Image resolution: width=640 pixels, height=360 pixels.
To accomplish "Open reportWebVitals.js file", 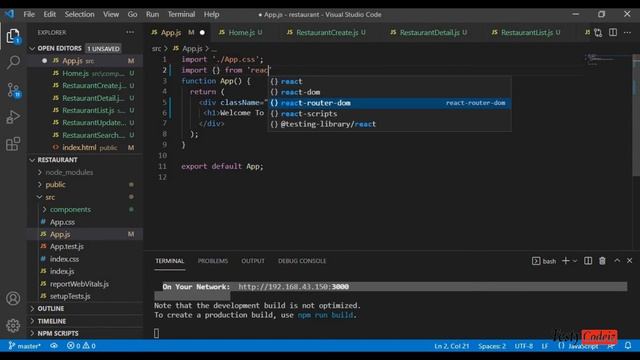I will [85, 284].
